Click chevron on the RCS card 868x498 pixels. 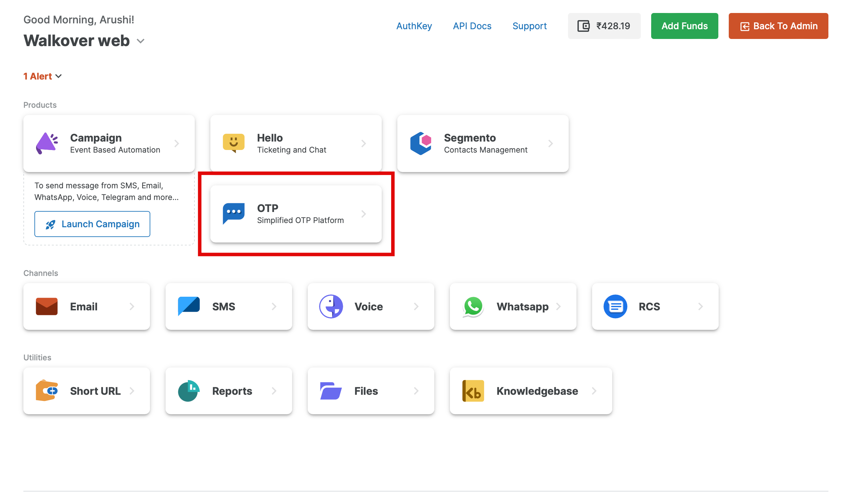point(701,306)
